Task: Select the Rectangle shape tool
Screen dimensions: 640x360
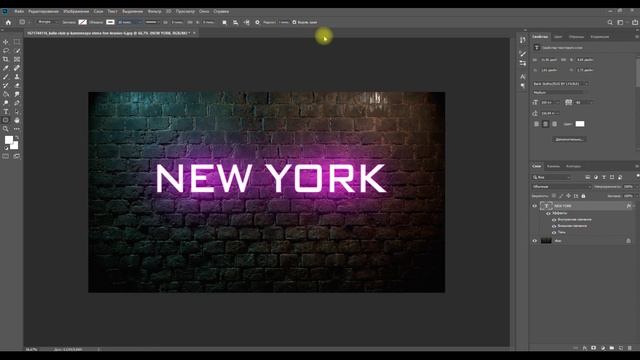Action: [6, 120]
